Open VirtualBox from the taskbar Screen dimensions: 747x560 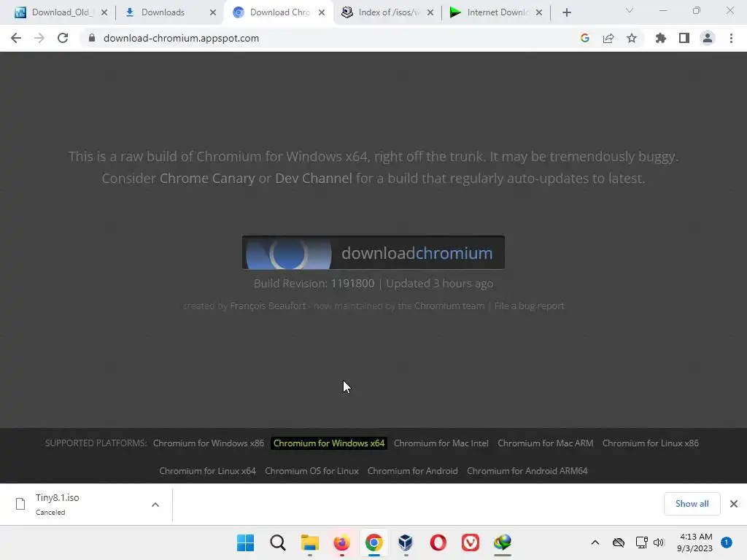[x=406, y=542]
